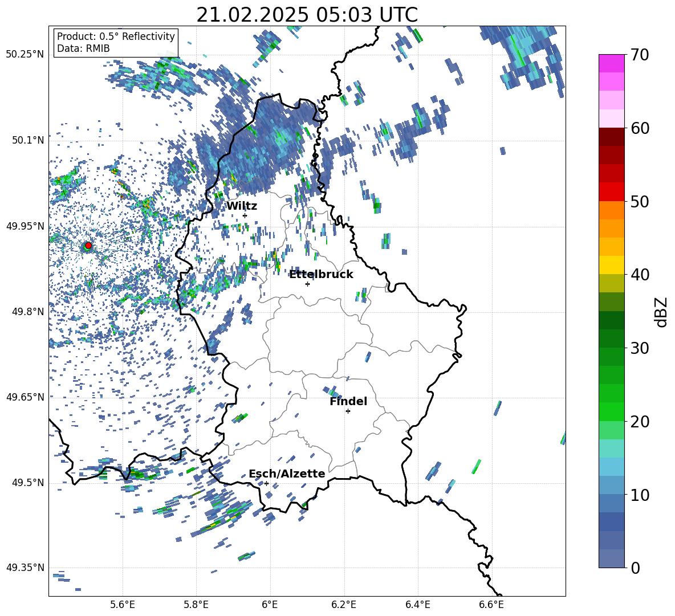Image resolution: width=675 pixels, height=616 pixels.
Task: Click the 21.02.2025 05:03 UTC title
Action: pos(307,15)
